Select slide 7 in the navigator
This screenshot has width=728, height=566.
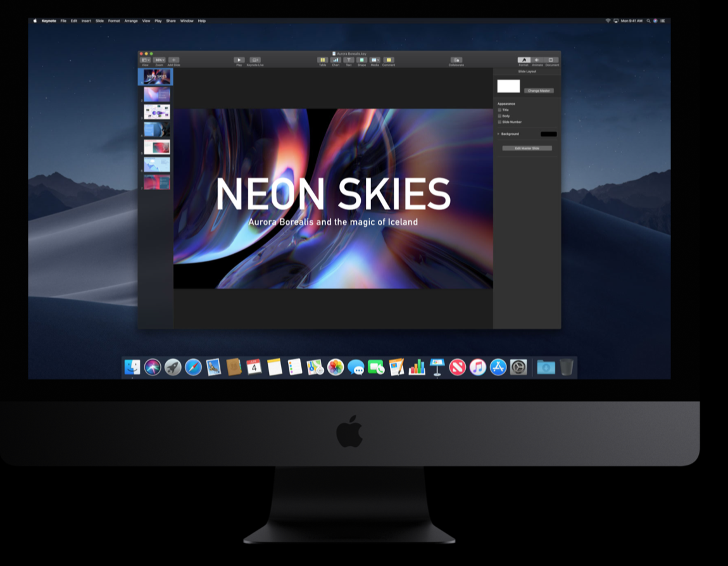[x=157, y=182]
